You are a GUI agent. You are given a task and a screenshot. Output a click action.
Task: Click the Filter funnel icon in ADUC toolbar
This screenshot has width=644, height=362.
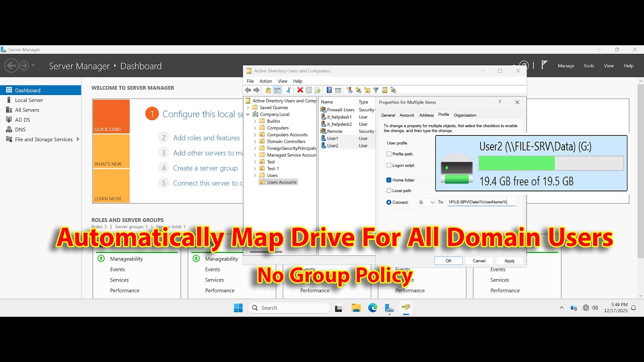point(375,90)
